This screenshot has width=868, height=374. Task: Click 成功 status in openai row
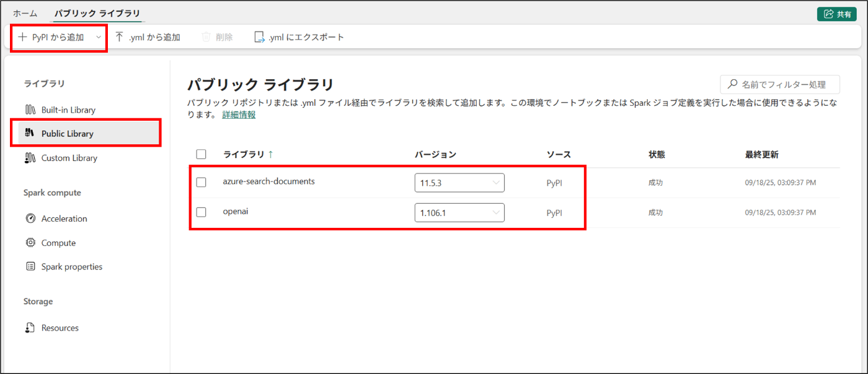pos(655,212)
